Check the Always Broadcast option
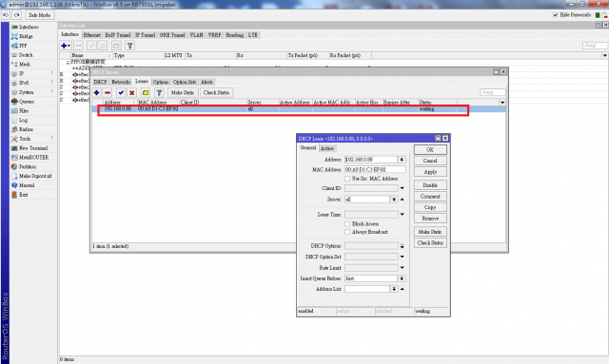 (x=347, y=232)
